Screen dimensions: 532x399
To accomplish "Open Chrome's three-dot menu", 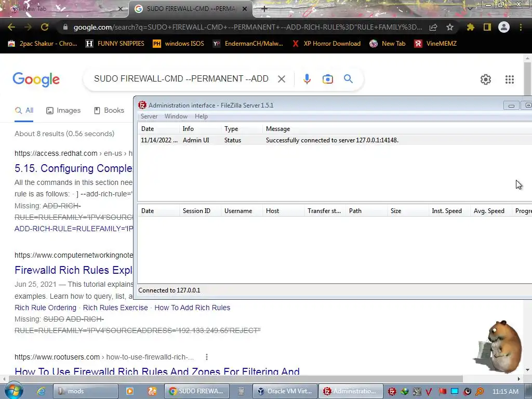I will (x=521, y=27).
